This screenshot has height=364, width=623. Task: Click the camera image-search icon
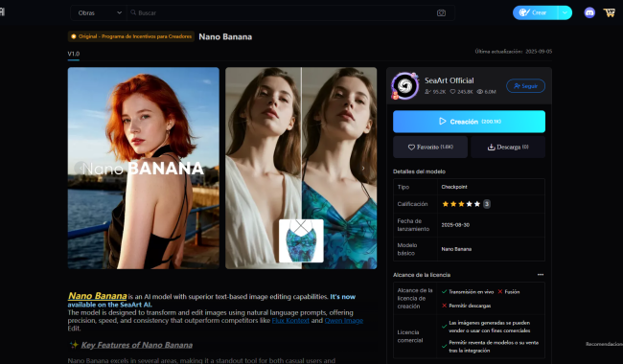[441, 13]
